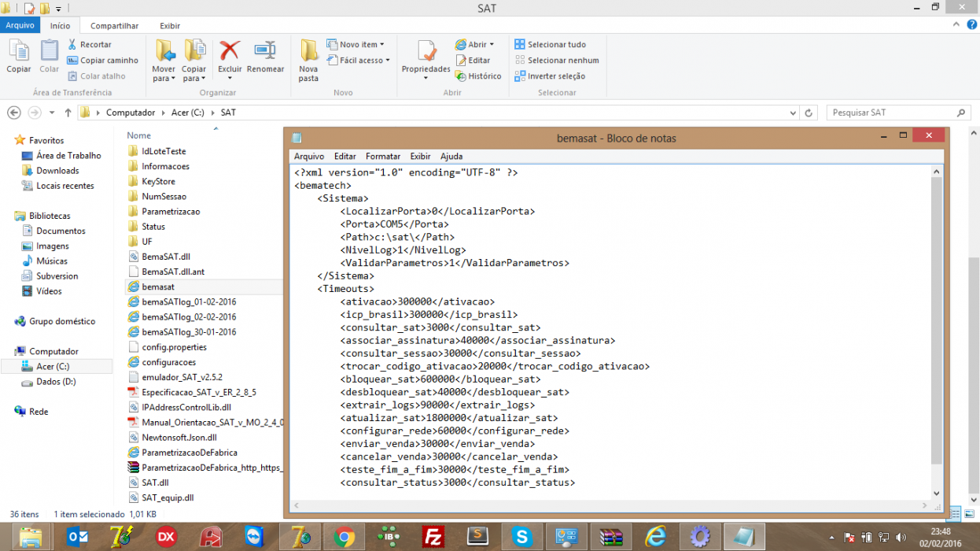The width and height of the screenshot is (980, 551).
Task: Click Notepad's vertical scrollbar track
Action: (x=936, y=329)
